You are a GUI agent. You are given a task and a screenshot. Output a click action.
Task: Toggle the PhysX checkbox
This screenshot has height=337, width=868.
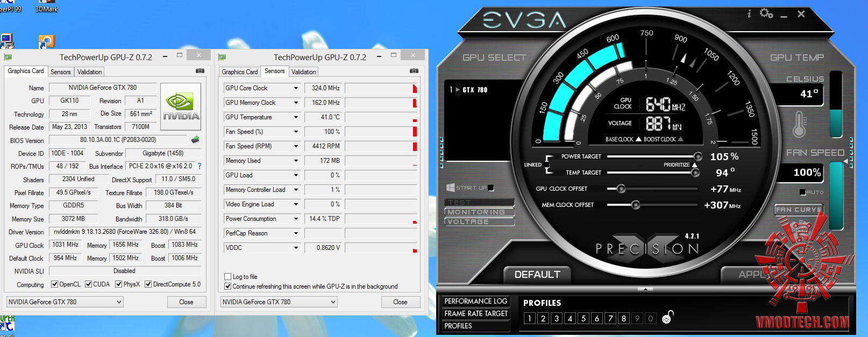click(x=118, y=284)
